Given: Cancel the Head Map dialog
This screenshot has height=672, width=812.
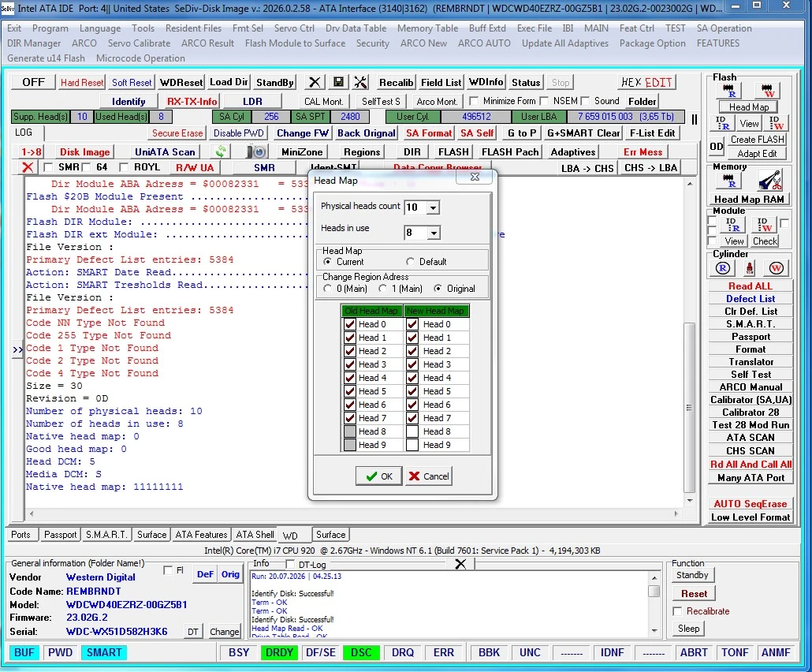Looking at the screenshot, I should [x=429, y=476].
